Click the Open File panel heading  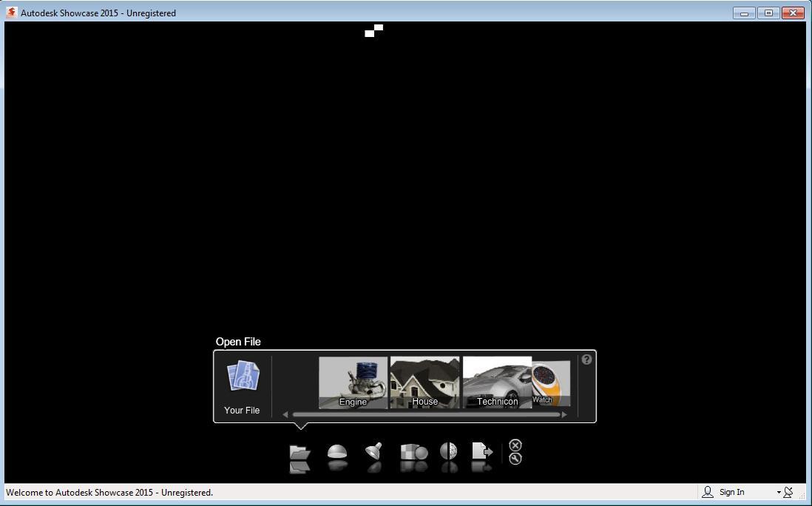[x=238, y=342]
